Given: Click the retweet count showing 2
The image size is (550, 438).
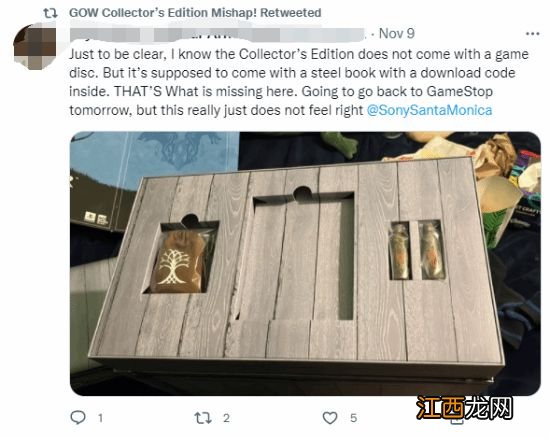Looking at the screenshot, I should click(x=226, y=418).
